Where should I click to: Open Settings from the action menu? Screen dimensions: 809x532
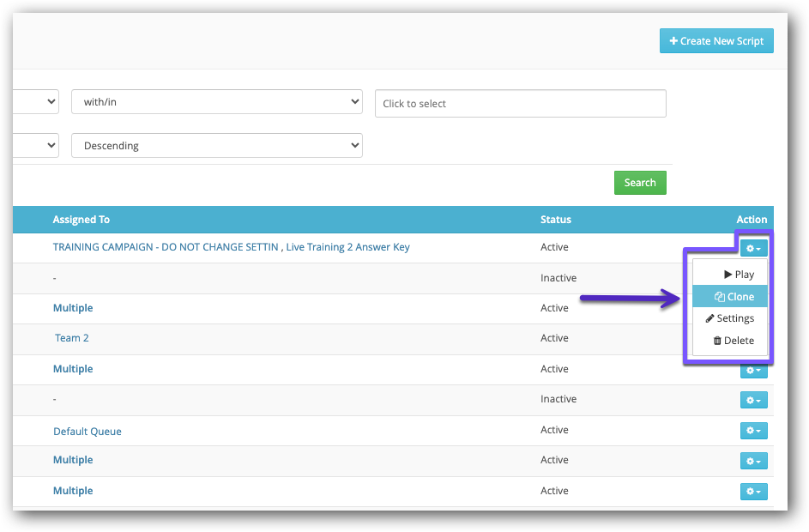point(730,318)
